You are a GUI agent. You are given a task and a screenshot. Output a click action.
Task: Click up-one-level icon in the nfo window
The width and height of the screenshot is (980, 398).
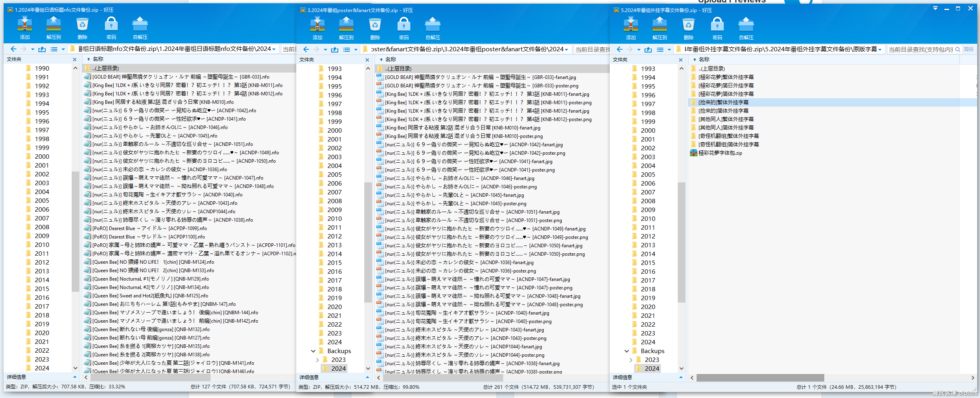(x=42, y=49)
